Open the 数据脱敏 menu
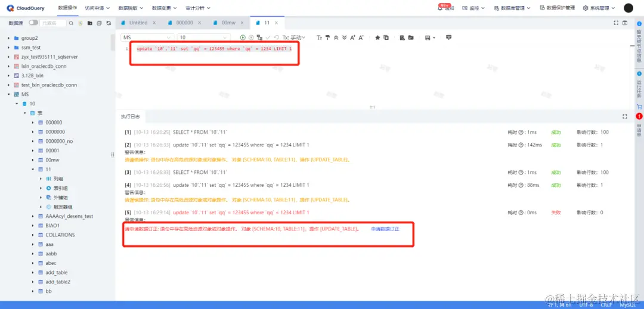Screen dimensions: 644x309 (x=131, y=8)
